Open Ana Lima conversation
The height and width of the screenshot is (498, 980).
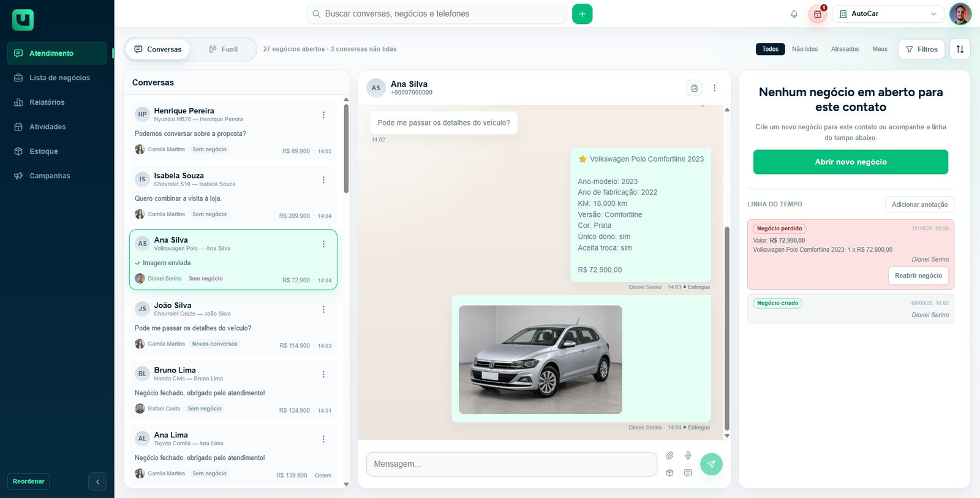[233, 455]
